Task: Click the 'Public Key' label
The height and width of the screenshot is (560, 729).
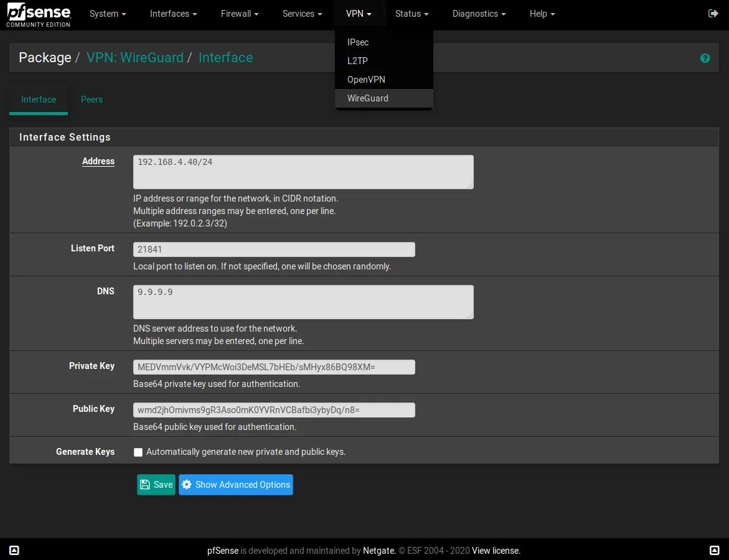Action: coord(93,409)
